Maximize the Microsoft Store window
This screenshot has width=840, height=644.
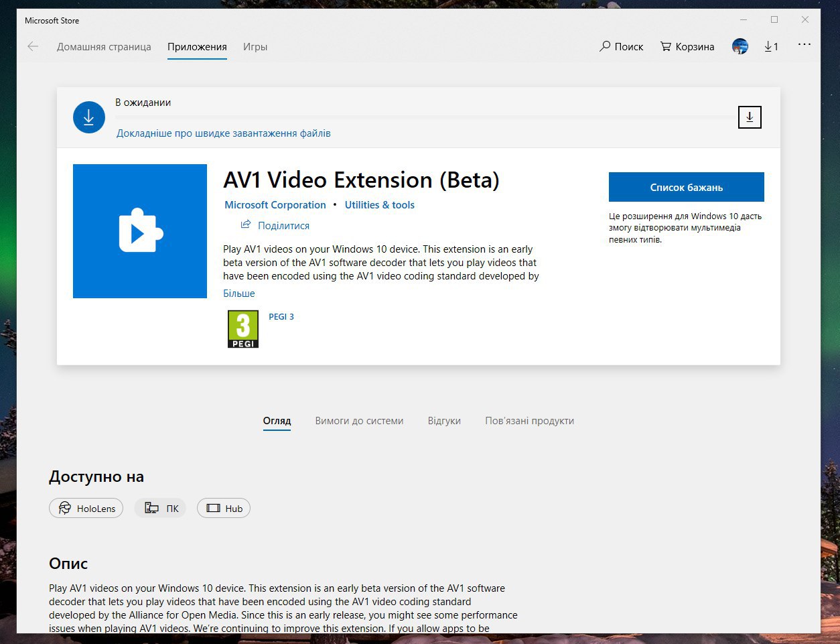point(774,20)
